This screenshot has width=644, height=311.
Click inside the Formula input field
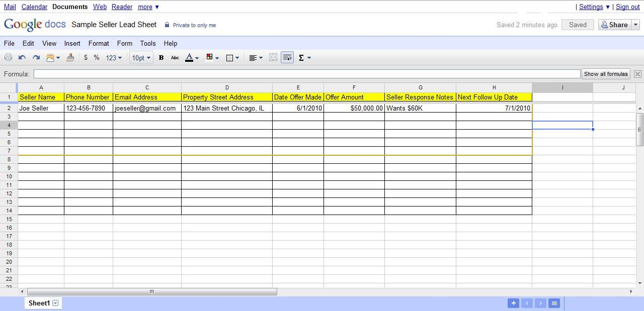pyautogui.click(x=307, y=74)
